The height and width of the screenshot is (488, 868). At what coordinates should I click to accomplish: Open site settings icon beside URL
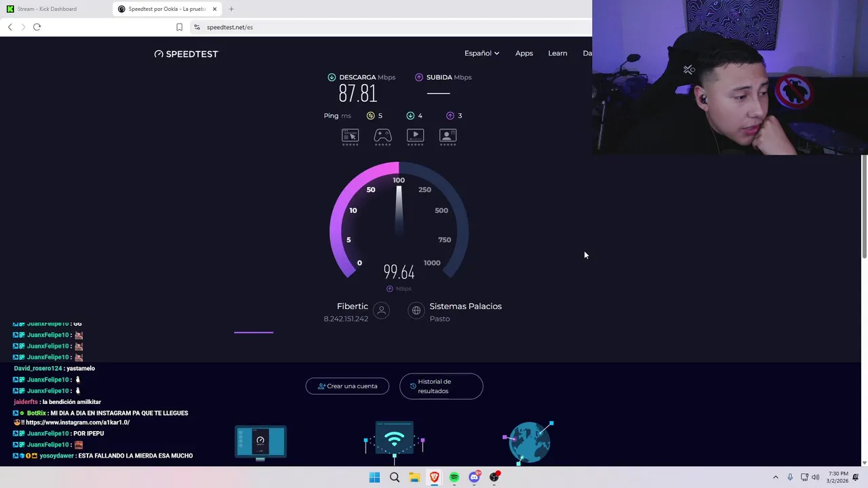coord(197,27)
